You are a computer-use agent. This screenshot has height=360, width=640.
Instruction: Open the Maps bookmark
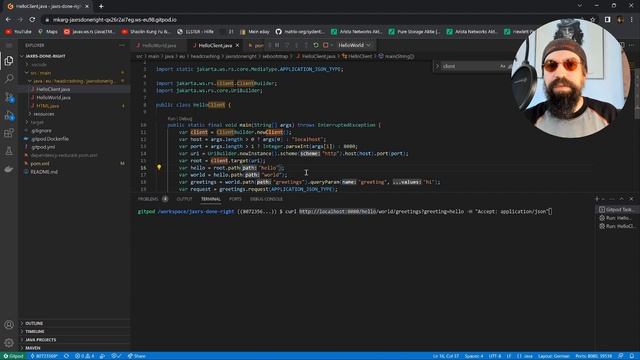48,31
